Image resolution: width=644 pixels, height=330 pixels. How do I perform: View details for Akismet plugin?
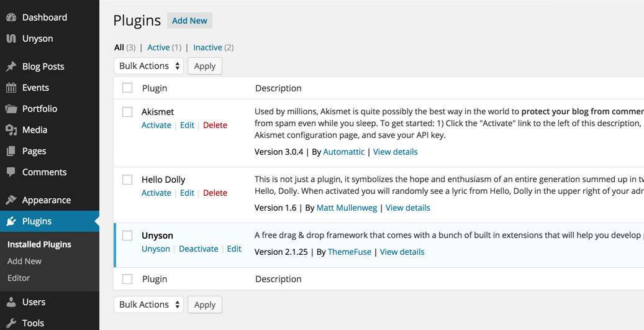click(396, 152)
